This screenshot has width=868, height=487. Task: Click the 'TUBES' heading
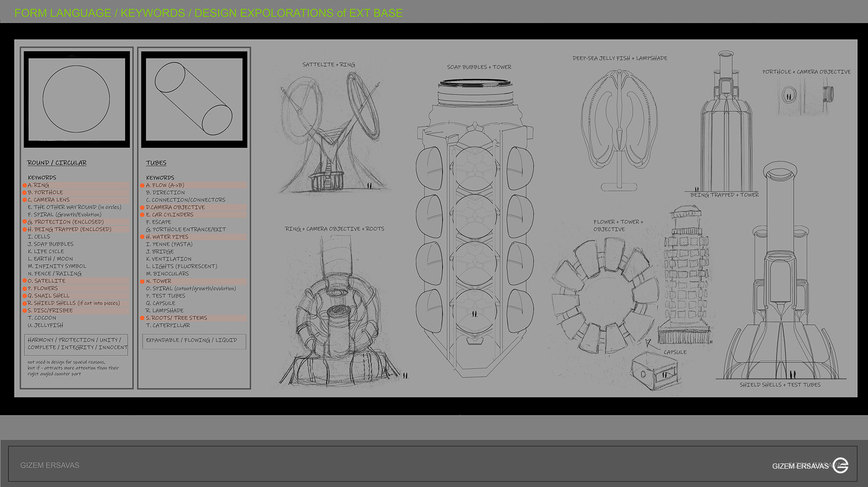(x=156, y=163)
